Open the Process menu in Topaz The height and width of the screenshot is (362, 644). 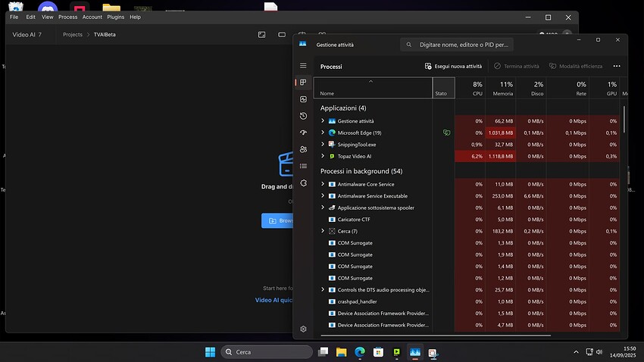coord(67,17)
